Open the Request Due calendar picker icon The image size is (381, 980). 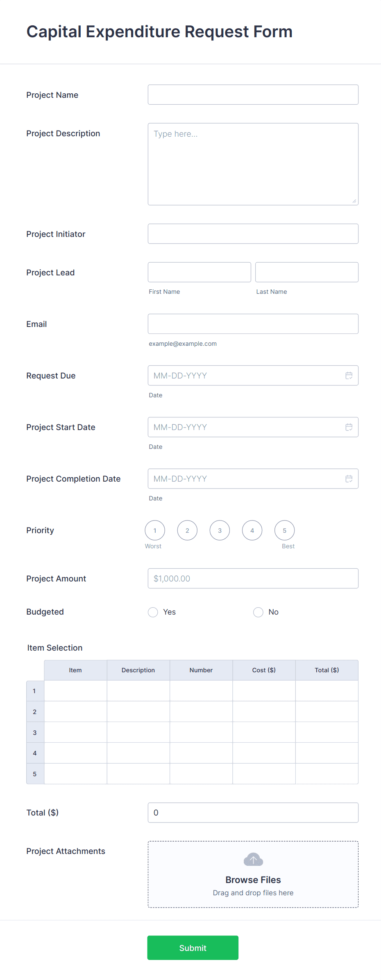[349, 375]
